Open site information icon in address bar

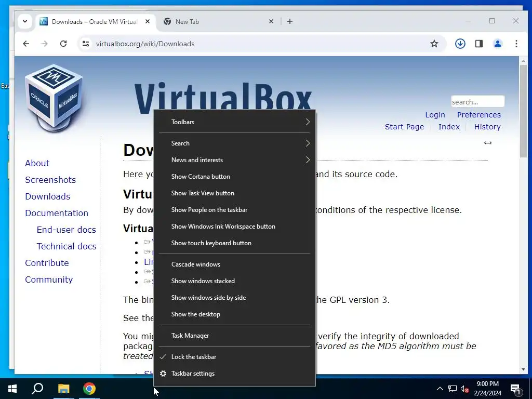pos(86,44)
